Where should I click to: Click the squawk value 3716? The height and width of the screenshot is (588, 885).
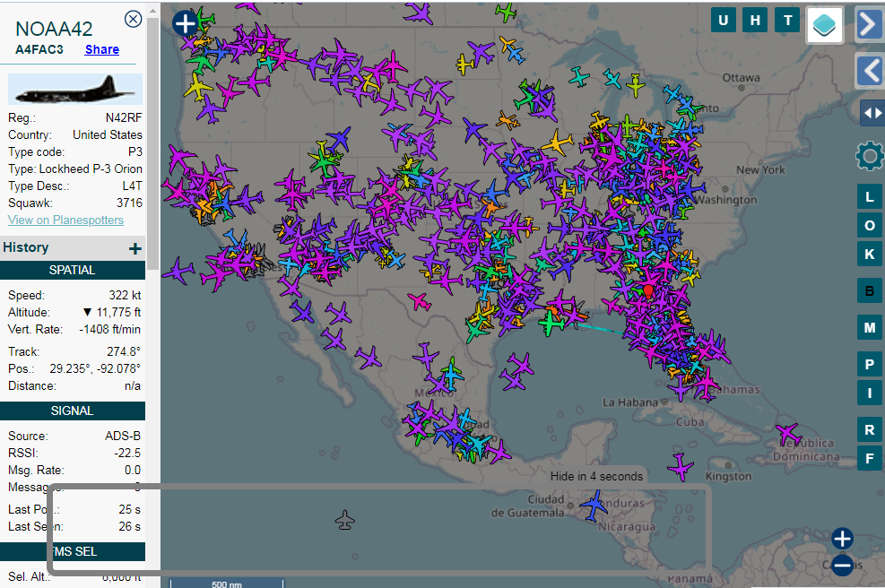(129, 203)
